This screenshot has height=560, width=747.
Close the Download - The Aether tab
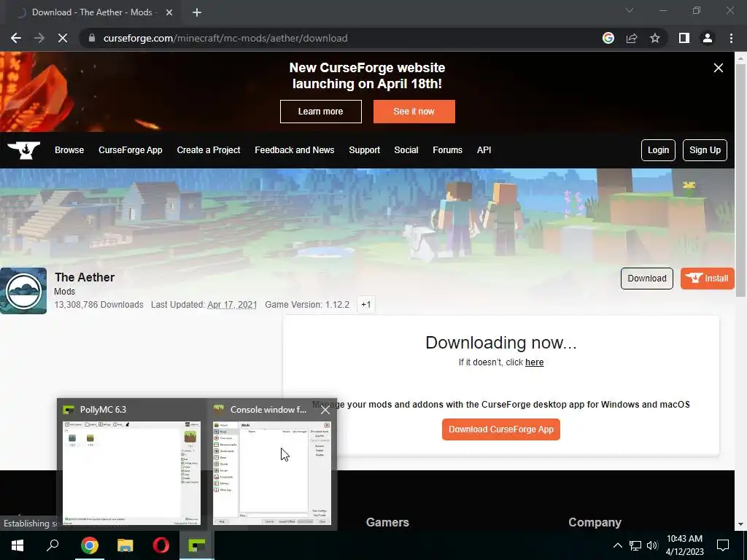tap(169, 12)
